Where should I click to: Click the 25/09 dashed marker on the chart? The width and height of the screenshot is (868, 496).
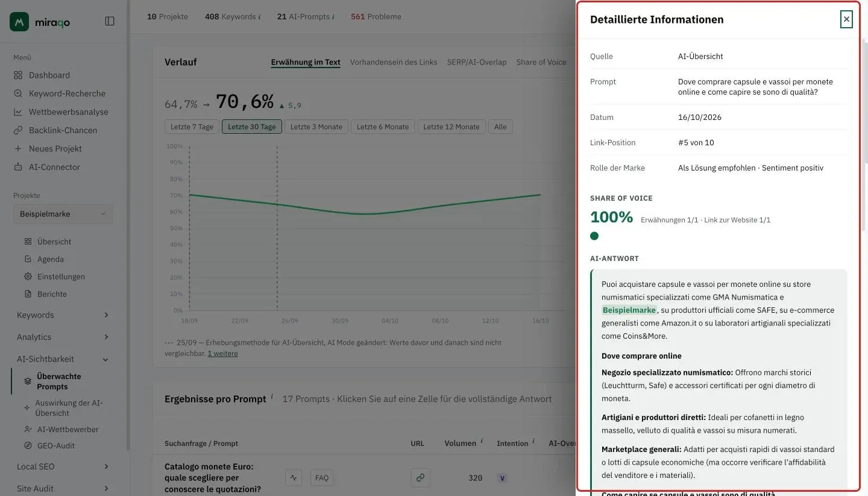(x=277, y=229)
